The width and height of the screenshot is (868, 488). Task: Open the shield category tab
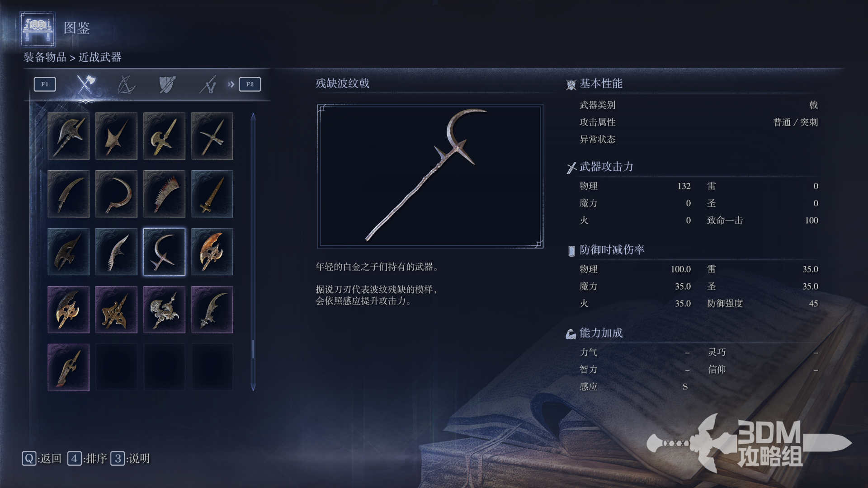[167, 84]
